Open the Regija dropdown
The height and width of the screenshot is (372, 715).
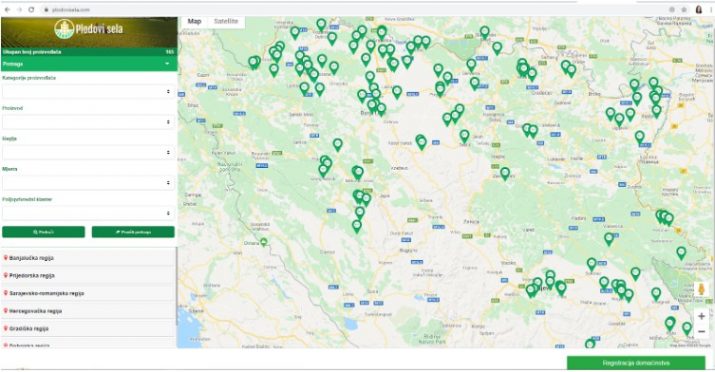88,152
